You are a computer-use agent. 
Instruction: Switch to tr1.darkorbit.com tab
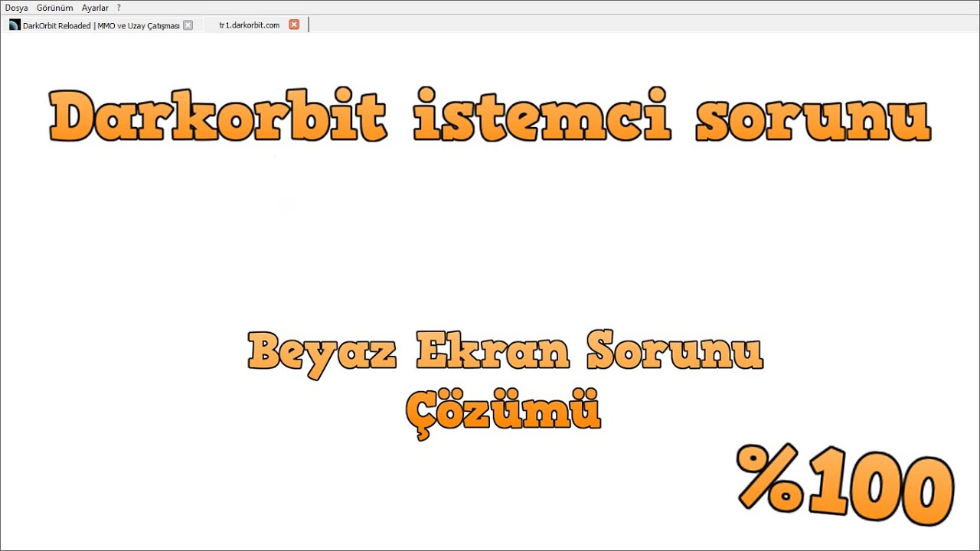pos(254,25)
